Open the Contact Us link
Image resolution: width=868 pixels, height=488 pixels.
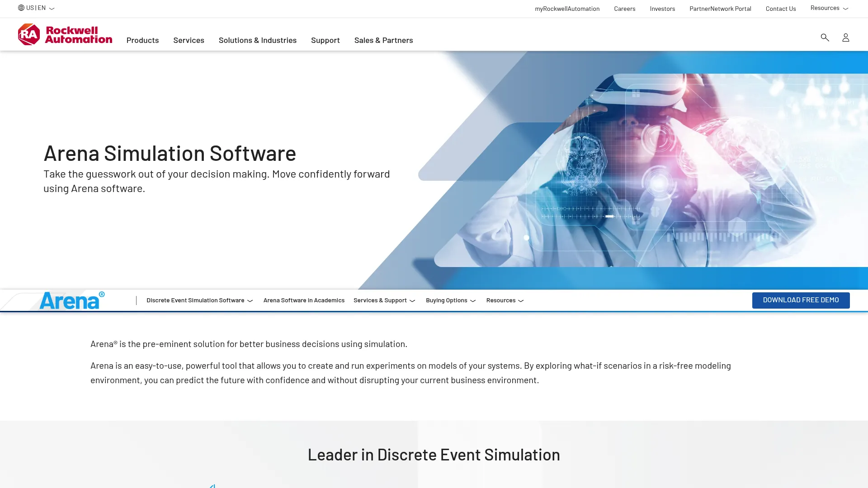pos(781,9)
